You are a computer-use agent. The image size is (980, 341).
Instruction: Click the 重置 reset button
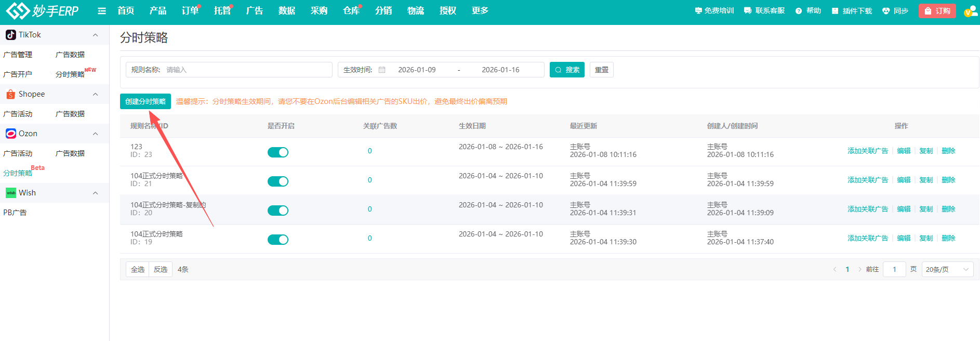tap(601, 70)
